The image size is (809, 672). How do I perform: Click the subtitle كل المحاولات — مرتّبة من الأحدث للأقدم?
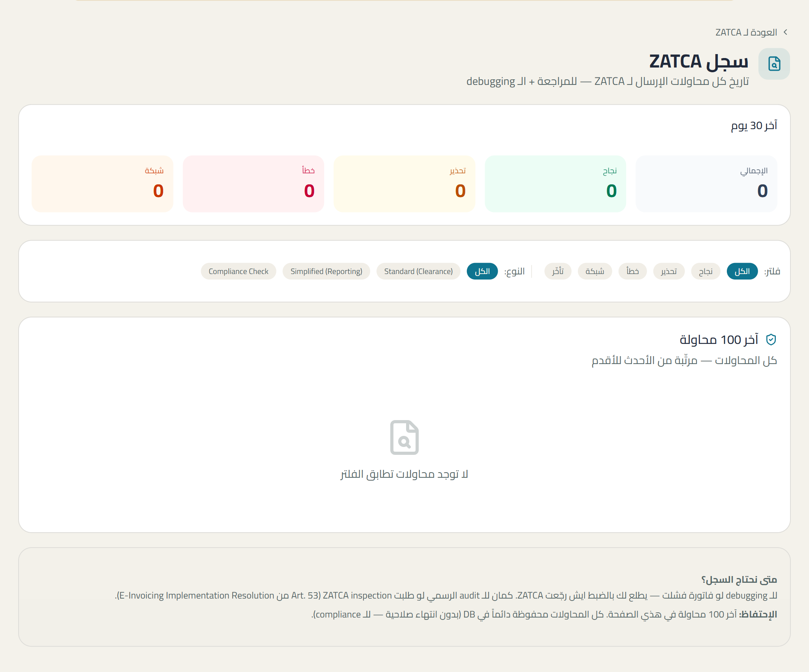click(684, 360)
